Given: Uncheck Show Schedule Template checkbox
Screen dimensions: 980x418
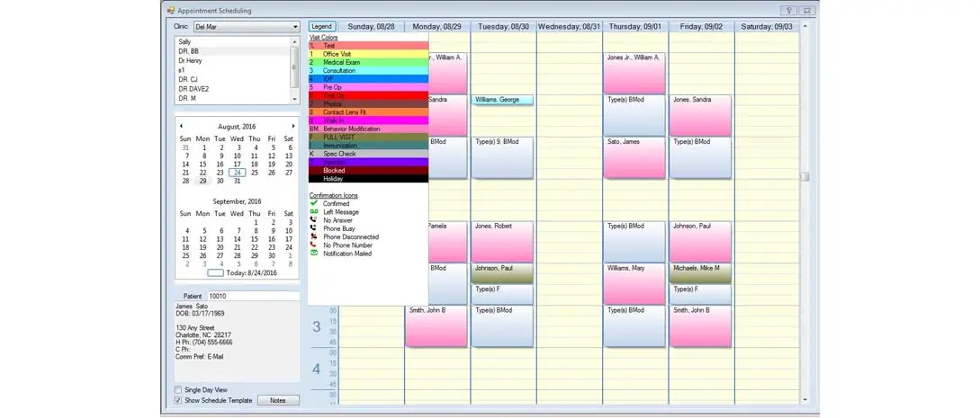Looking at the screenshot, I should click(x=178, y=401).
